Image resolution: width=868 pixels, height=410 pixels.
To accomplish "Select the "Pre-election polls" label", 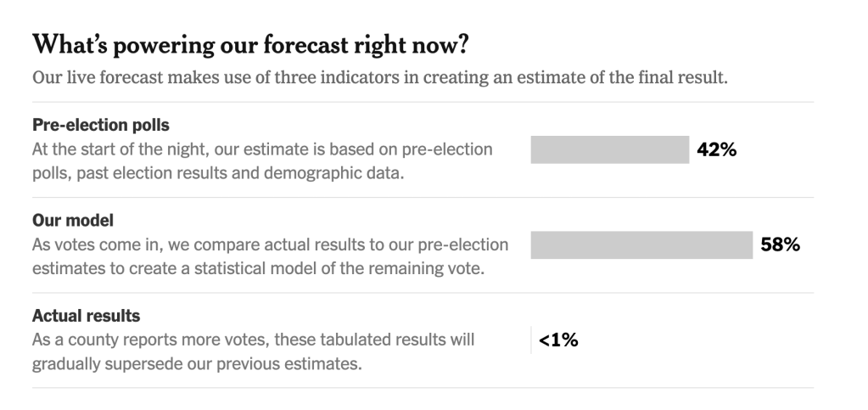I will click(101, 125).
